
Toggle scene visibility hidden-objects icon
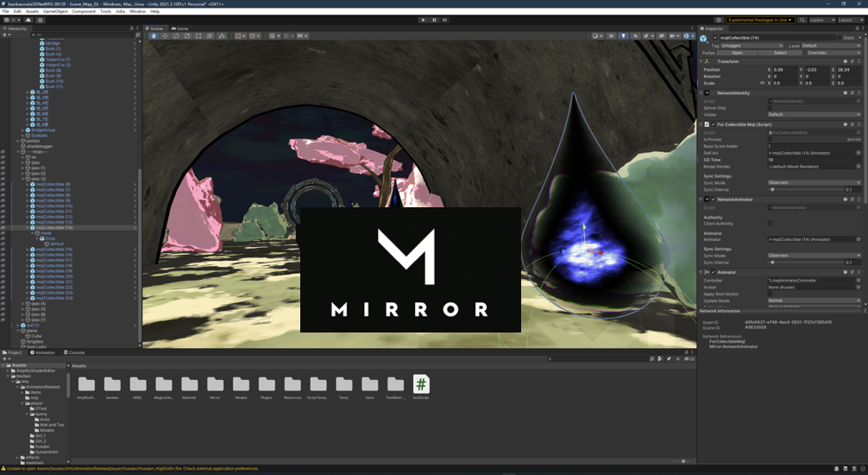click(662, 36)
